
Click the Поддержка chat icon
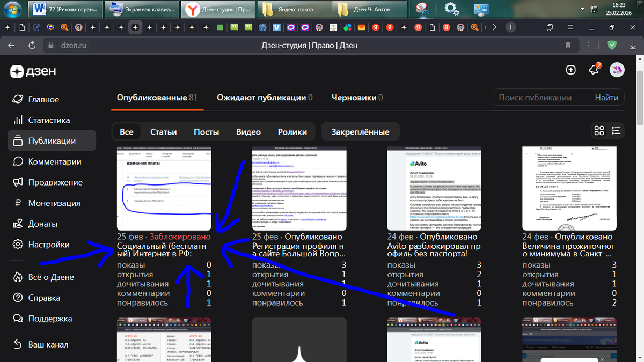pyautogui.click(x=18, y=319)
